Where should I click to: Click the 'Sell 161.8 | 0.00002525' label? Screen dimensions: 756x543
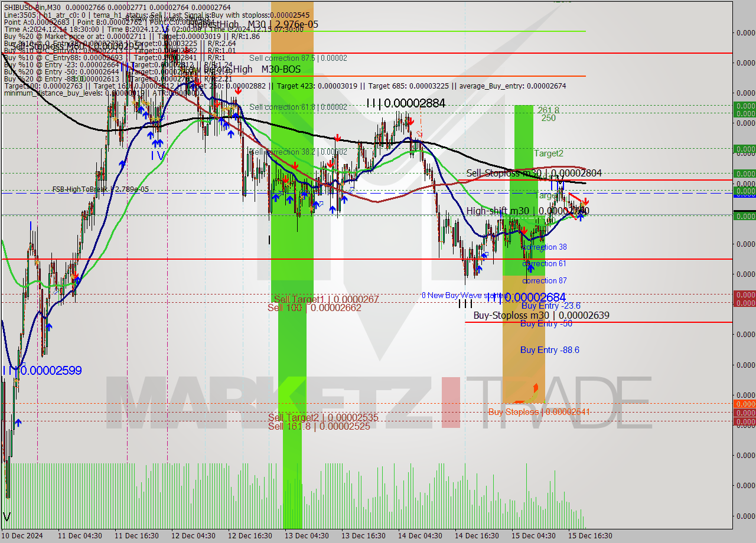[319, 426]
